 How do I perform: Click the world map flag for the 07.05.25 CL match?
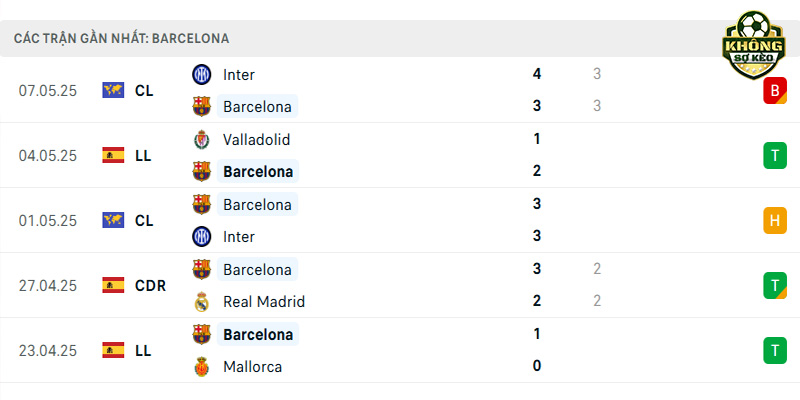[113, 90]
